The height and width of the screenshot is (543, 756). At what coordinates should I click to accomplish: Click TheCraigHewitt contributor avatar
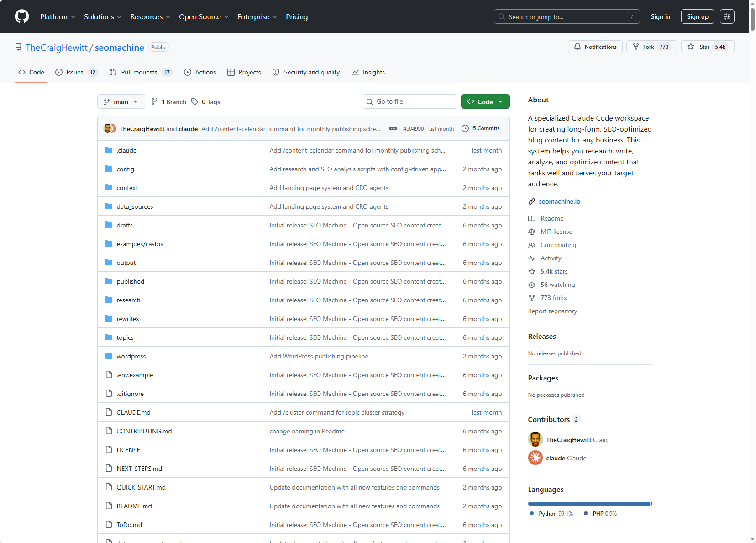[535, 440]
